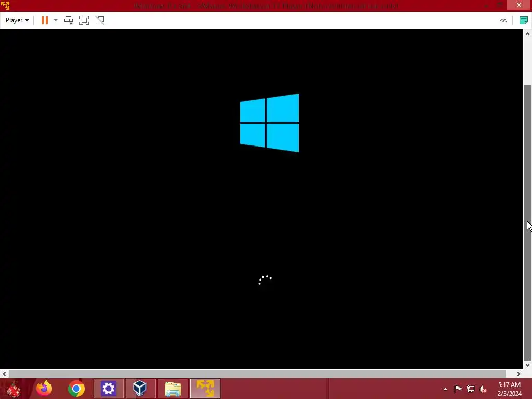
Task: Open the Player menu
Action: click(17, 20)
